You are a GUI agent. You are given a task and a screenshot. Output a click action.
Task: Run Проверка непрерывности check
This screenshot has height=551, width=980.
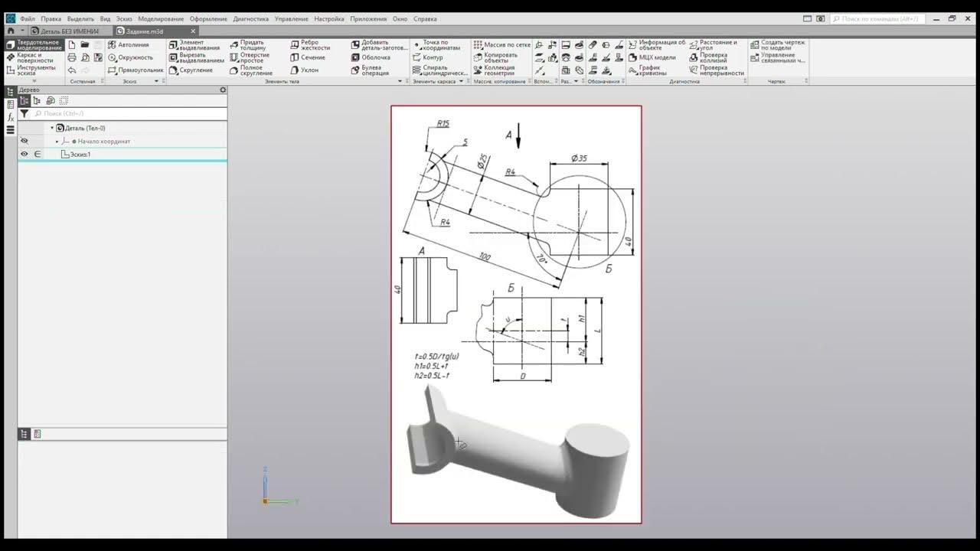tap(716, 70)
